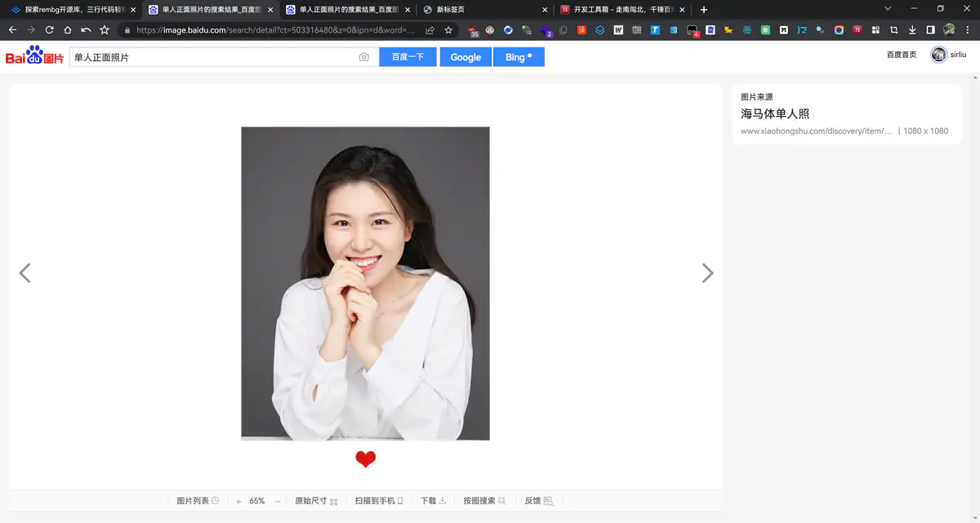This screenshot has width=980, height=523.
Task: Zoom out using the minus icon
Action: [x=278, y=501]
